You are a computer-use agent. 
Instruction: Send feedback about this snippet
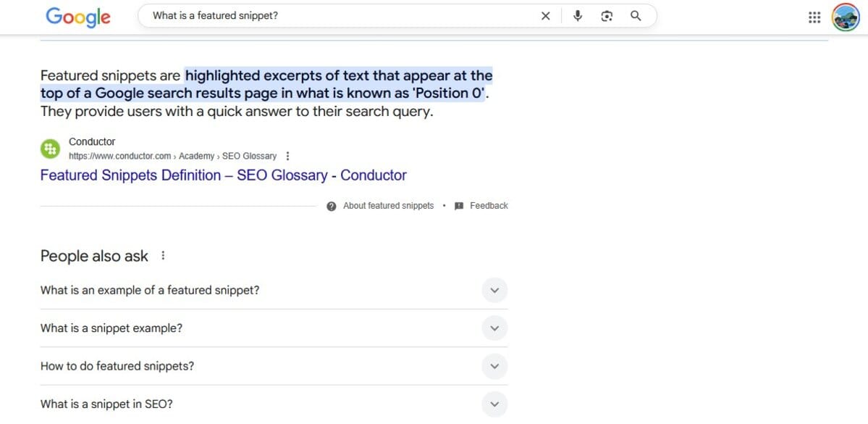(489, 206)
